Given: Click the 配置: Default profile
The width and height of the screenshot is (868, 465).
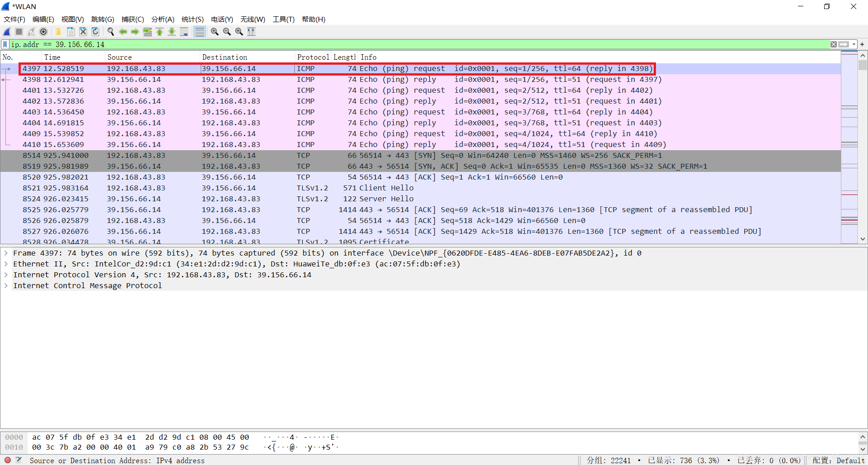Looking at the screenshot, I should click(x=838, y=460).
